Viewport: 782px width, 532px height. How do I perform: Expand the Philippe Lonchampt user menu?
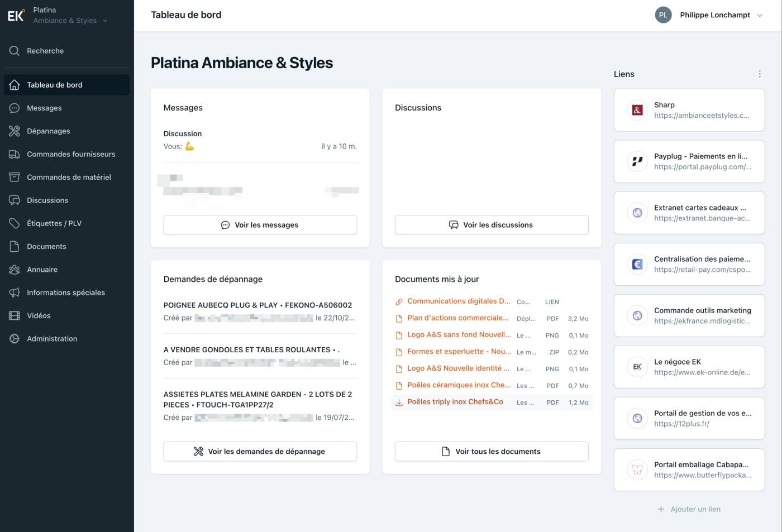760,16
